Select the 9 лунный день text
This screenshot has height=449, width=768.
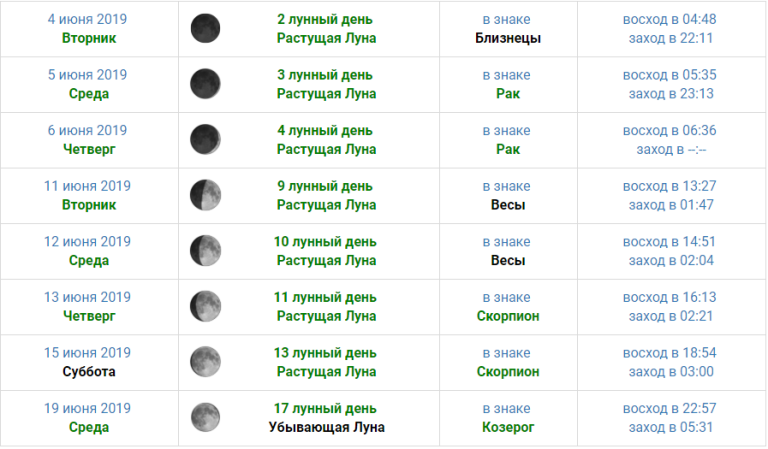(326, 185)
